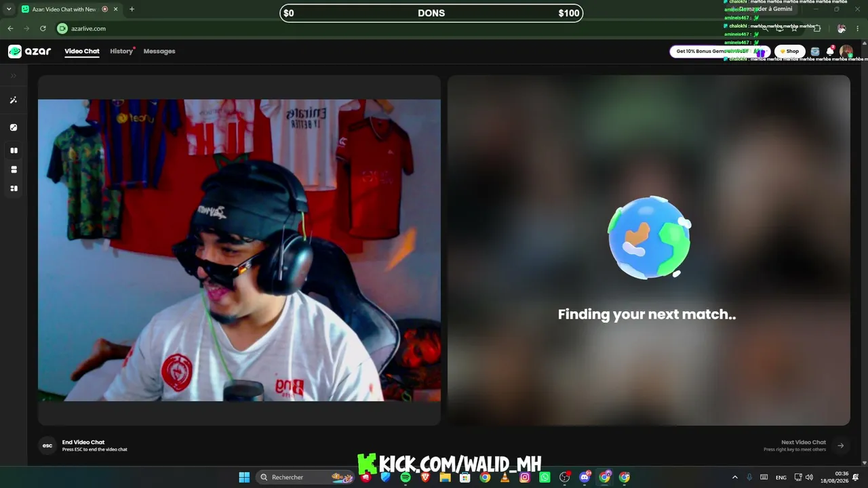Select the stacked video layout

(x=14, y=169)
